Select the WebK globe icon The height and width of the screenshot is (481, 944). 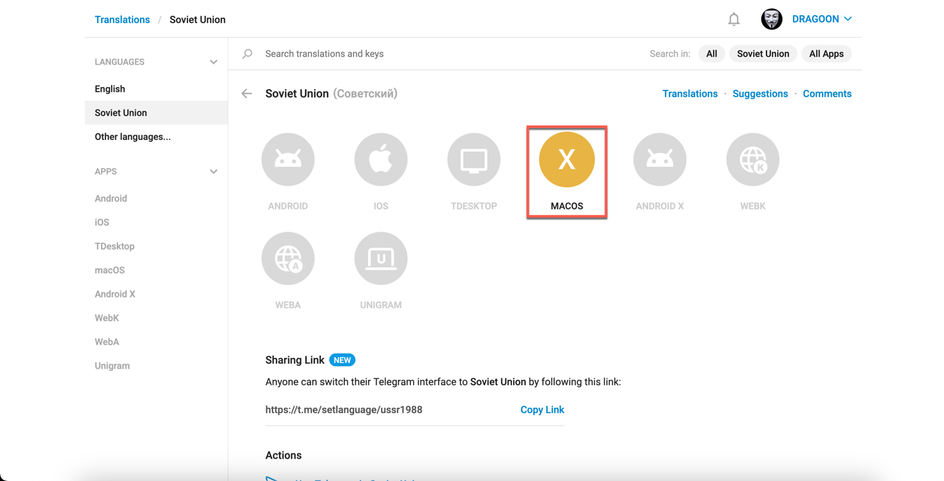pos(753,160)
